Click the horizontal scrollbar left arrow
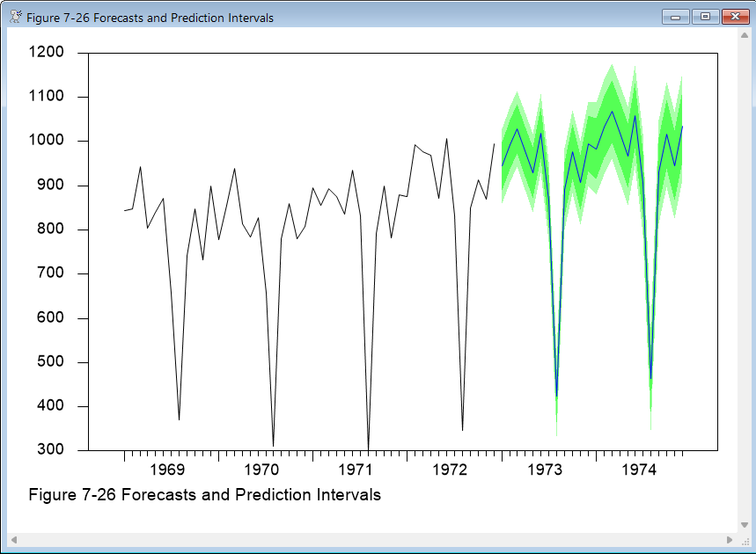This screenshot has width=756, height=554. pyautogui.click(x=13, y=539)
